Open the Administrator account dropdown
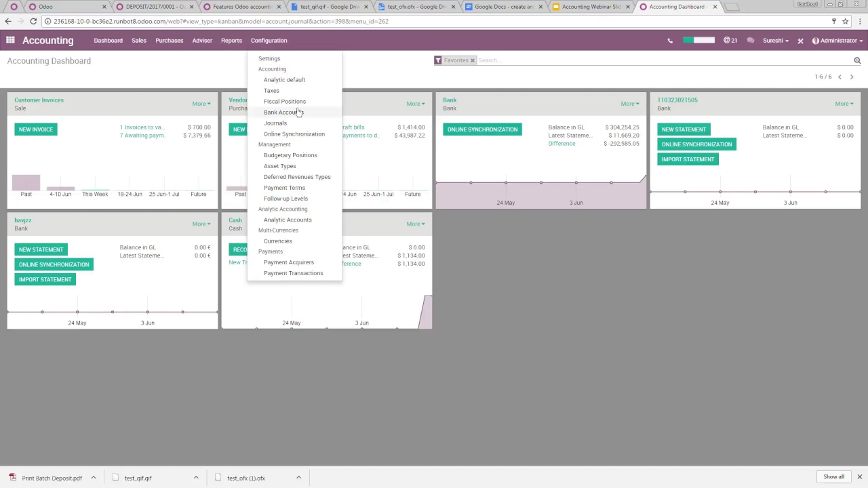 coord(837,41)
